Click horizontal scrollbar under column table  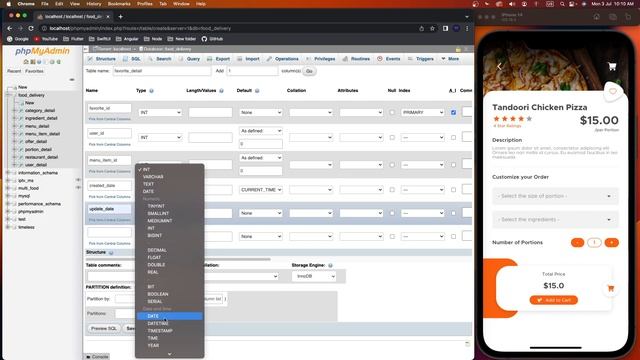[178, 259]
